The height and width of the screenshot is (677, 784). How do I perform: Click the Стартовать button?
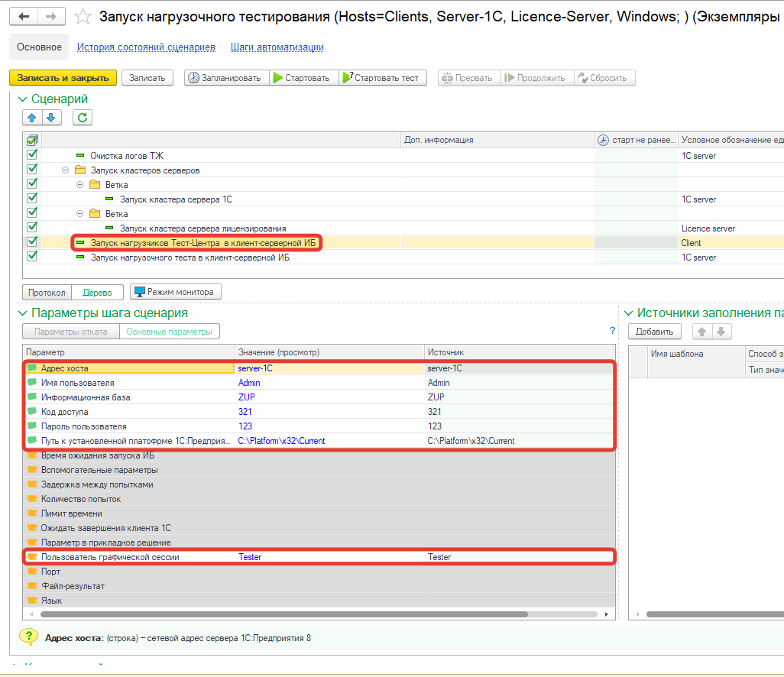click(302, 78)
